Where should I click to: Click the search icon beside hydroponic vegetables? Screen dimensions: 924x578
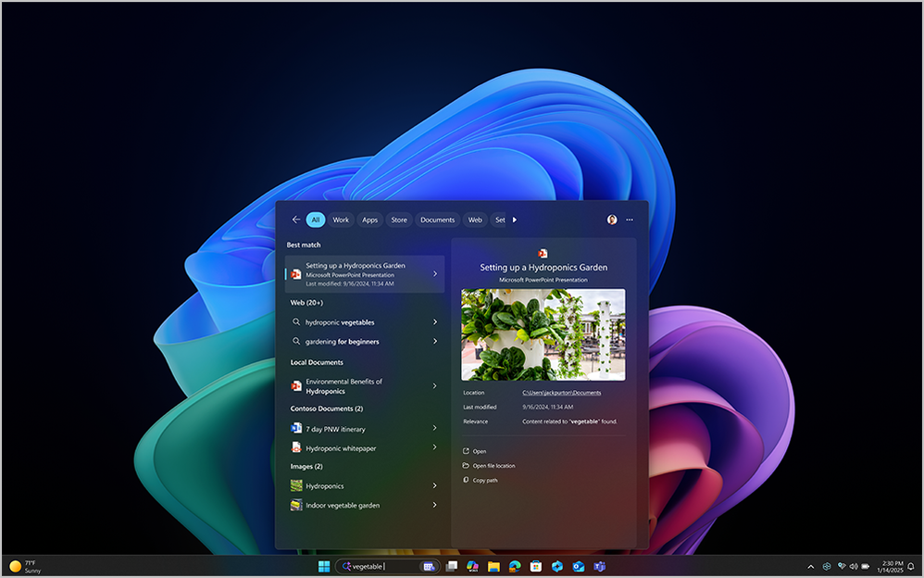tap(296, 322)
